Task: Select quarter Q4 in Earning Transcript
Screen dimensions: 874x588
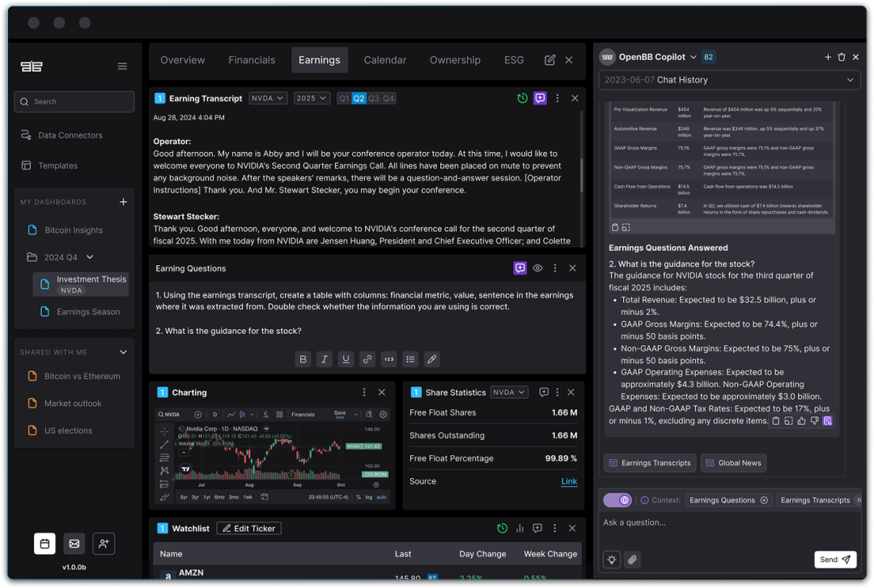Action: tap(388, 99)
